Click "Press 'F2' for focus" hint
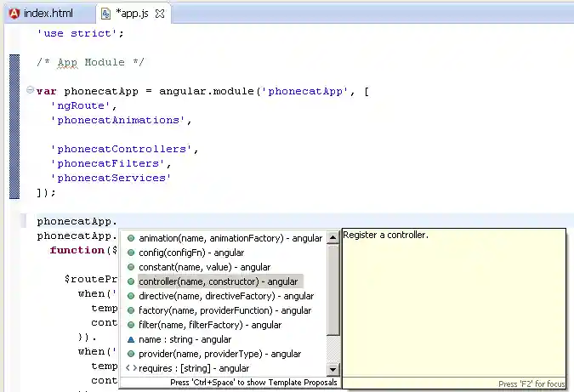This screenshot has width=574, height=392. tap(531, 384)
